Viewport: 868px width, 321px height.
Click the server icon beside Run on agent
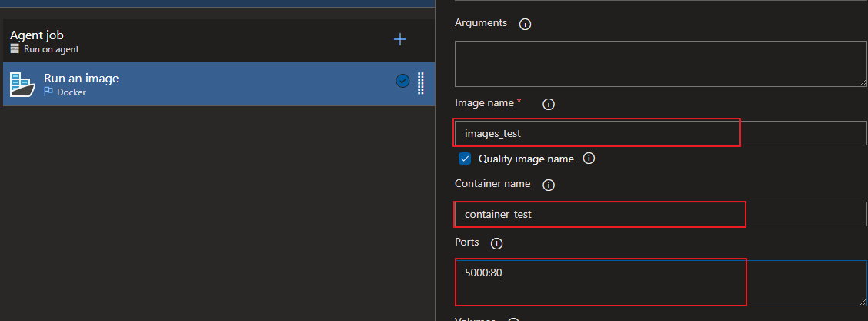coord(15,49)
